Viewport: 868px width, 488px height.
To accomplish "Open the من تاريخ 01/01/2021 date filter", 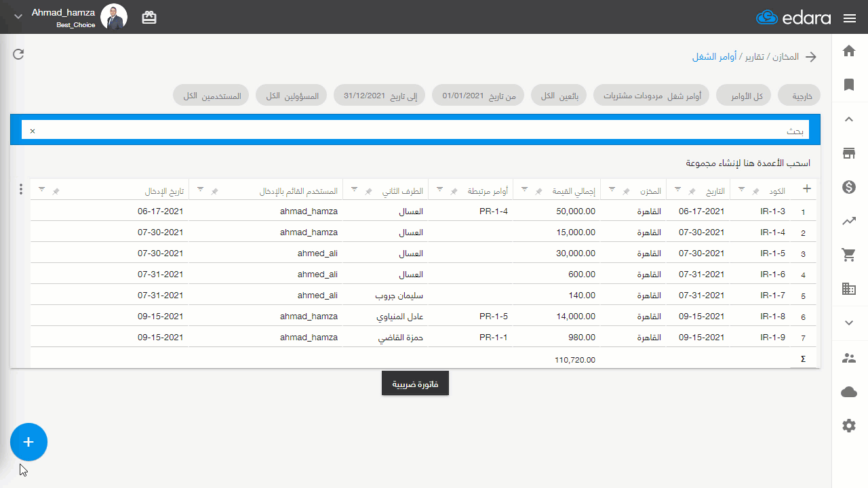I will pos(479,96).
